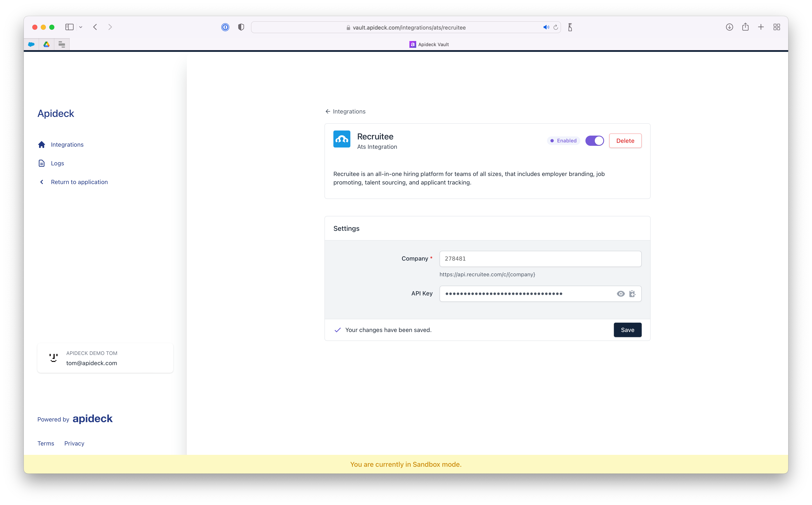Open the apideck Powered by logo
This screenshot has width=812, height=505.
tap(92, 418)
